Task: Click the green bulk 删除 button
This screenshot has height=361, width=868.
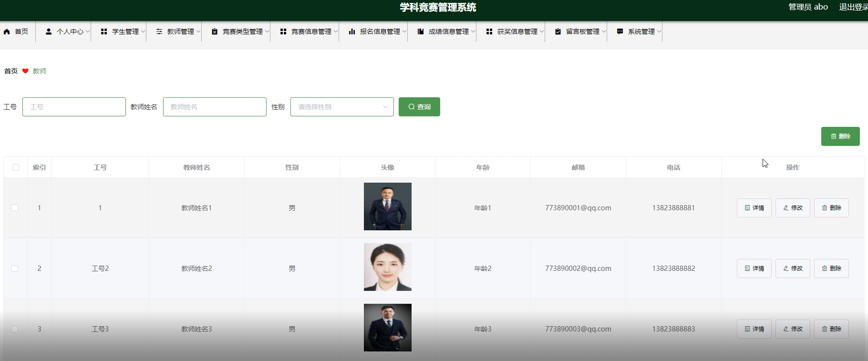Action: click(x=840, y=136)
